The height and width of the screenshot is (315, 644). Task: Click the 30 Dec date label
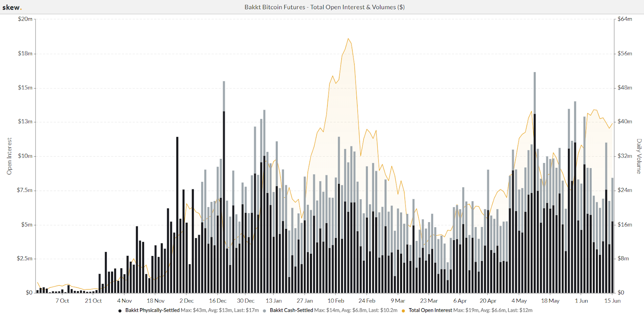[x=246, y=301]
